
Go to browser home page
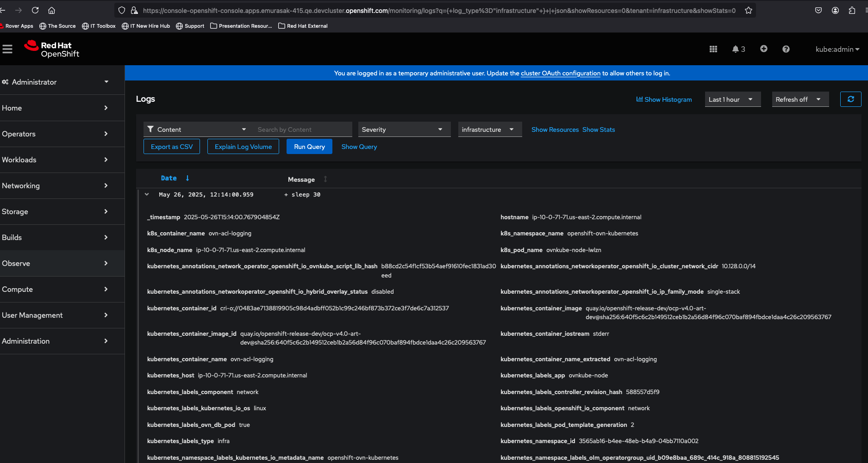[52, 10]
